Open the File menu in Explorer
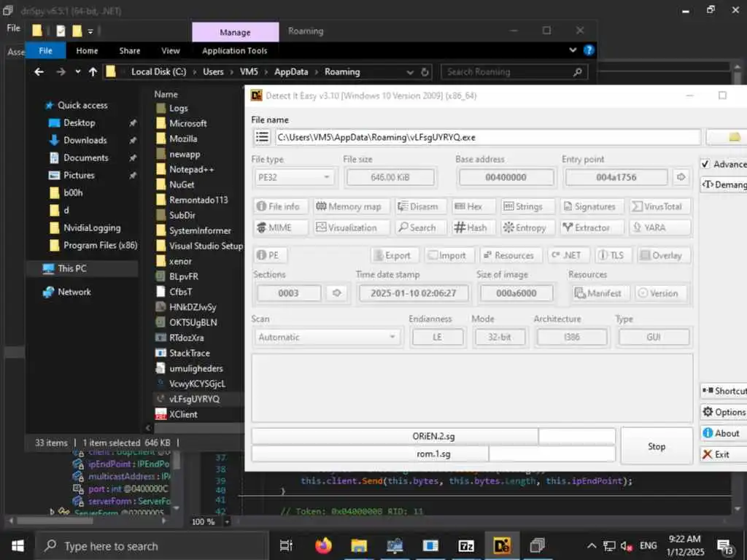 point(46,50)
